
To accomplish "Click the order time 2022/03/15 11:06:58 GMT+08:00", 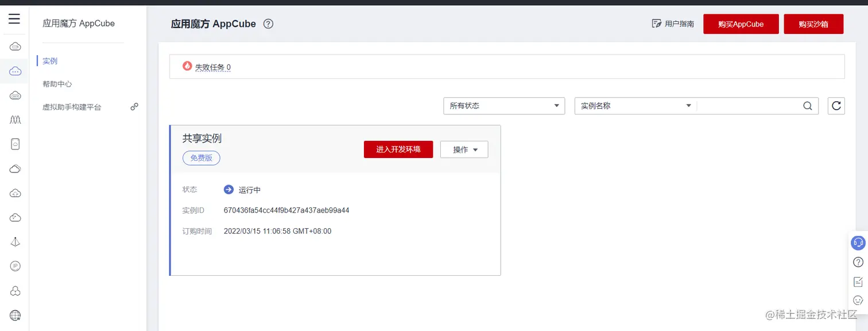I will (277, 231).
